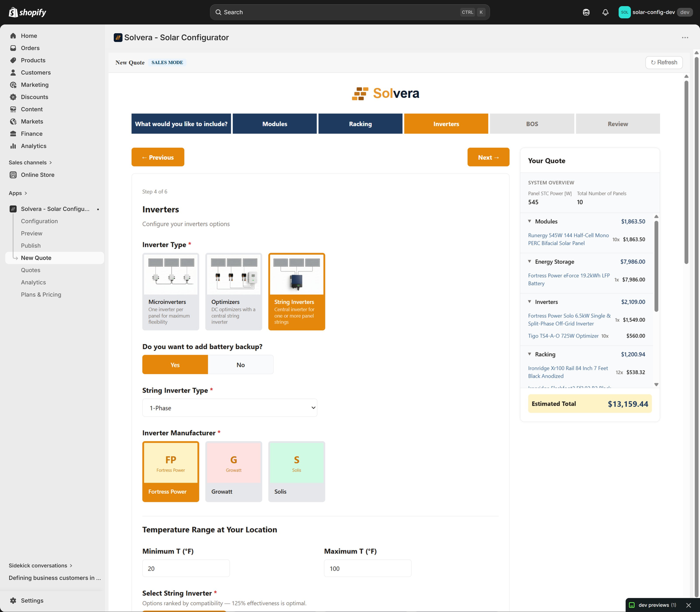Switch to the BOS step tab
Viewport: 700px width, 612px height.
coord(532,124)
